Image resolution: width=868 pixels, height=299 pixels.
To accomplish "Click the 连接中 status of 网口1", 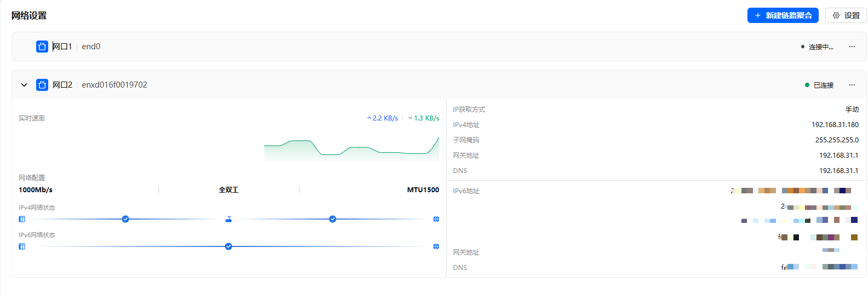I will pyautogui.click(x=817, y=47).
